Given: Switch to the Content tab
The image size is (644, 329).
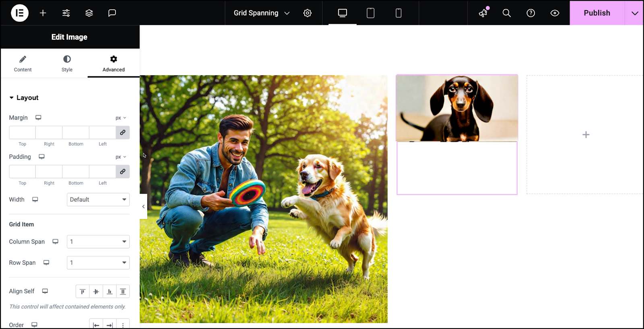Looking at the screenshot, I should tap(23, 64).
